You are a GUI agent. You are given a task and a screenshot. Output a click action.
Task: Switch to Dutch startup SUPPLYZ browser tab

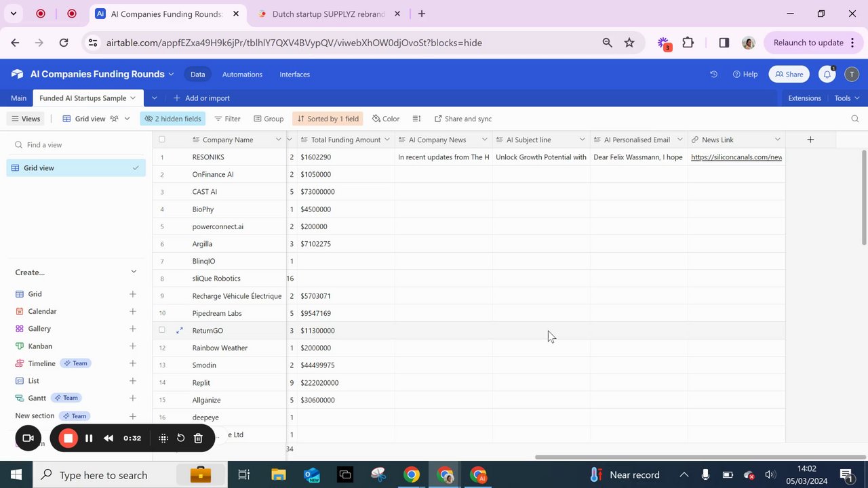pyautogui.click(x=329, y=14)
